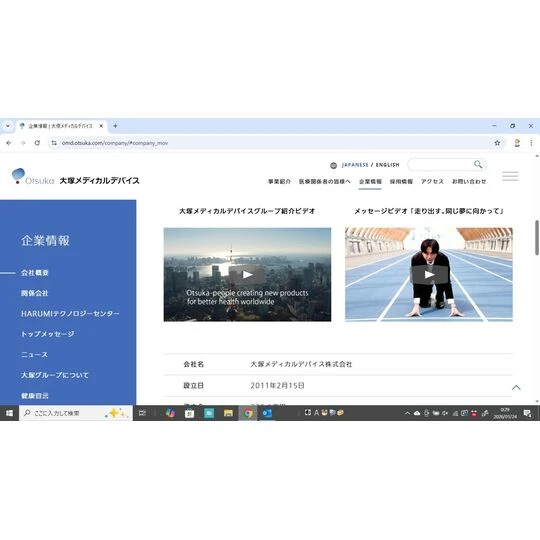Switch site language to ENGLISH
The image size is (540, 540).
387,165
